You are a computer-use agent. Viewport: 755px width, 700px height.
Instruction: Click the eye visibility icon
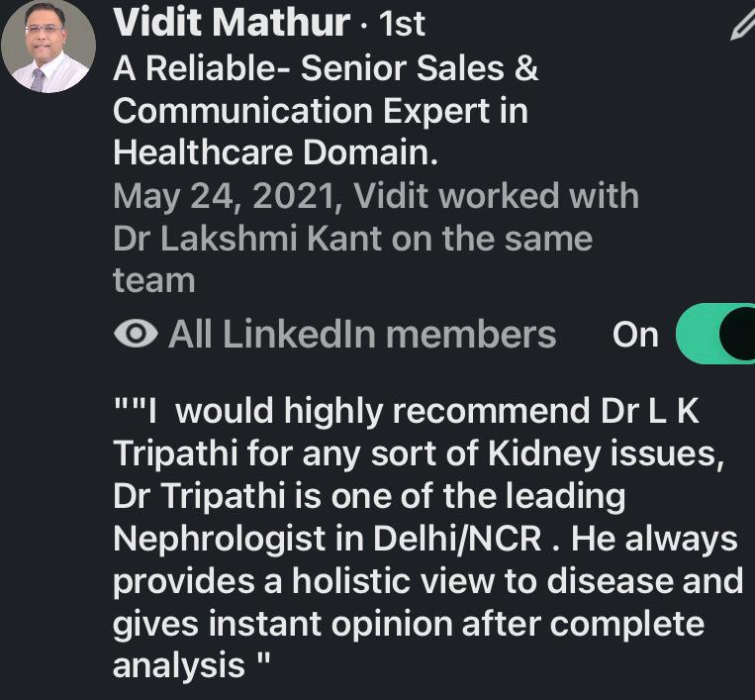tap(137, 335)
